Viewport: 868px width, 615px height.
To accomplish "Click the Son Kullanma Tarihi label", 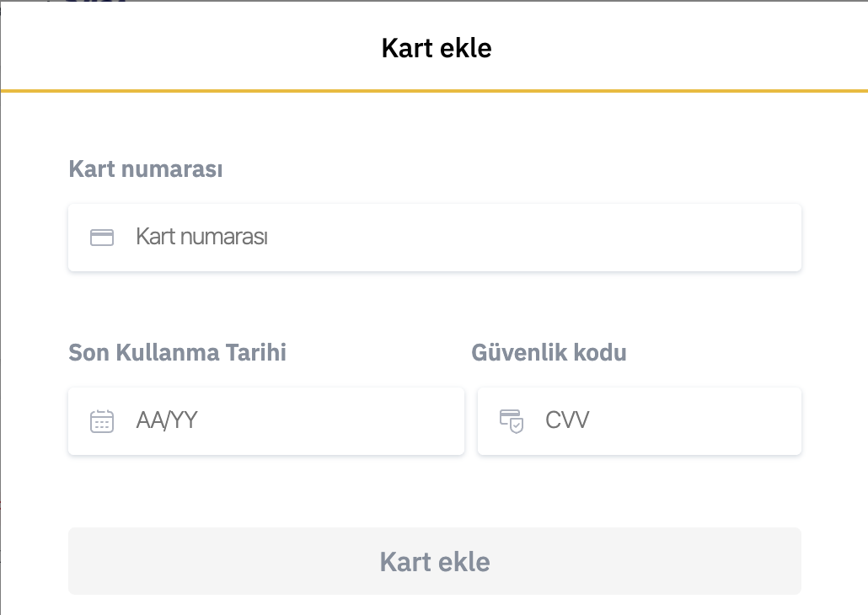I will coord(177,352).
